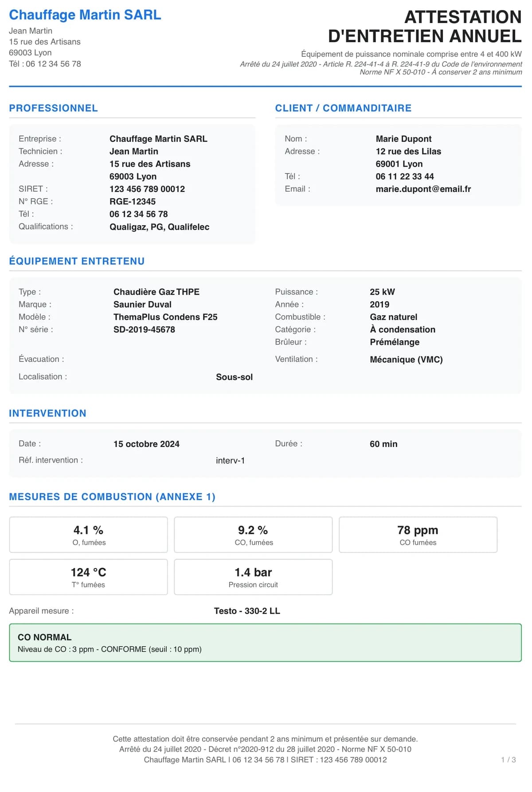Select the Qualigaz, PG, Qualifelec qualifications text
The image size is (532, 792).
click(x=159, y=227)
